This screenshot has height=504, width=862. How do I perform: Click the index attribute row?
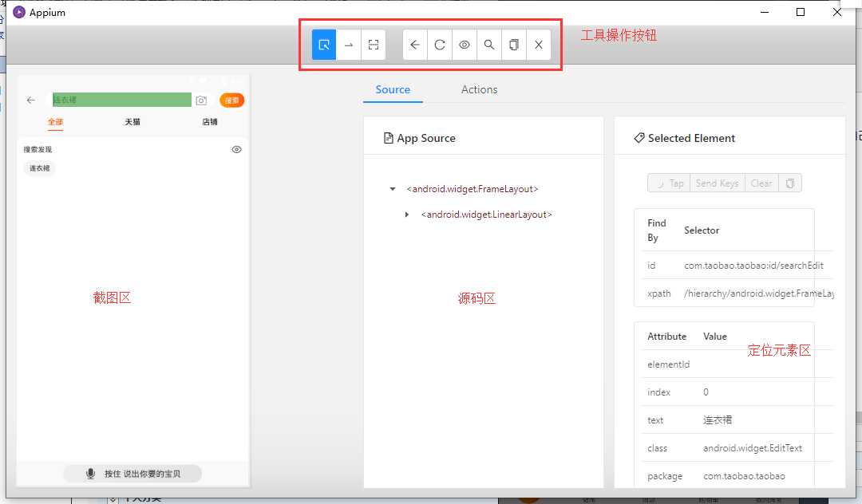tap(737, 392)
